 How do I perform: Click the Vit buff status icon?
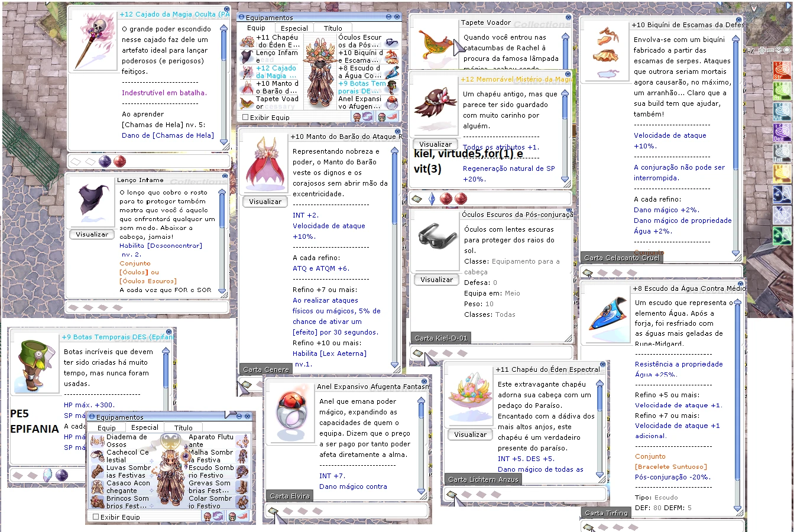tap(782, 112)
